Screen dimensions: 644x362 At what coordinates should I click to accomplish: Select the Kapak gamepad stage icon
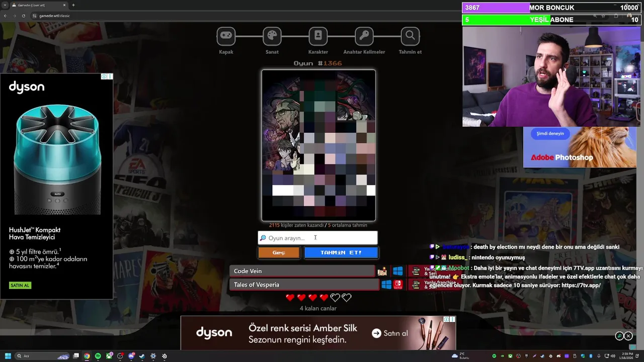(x=226, y=36)
